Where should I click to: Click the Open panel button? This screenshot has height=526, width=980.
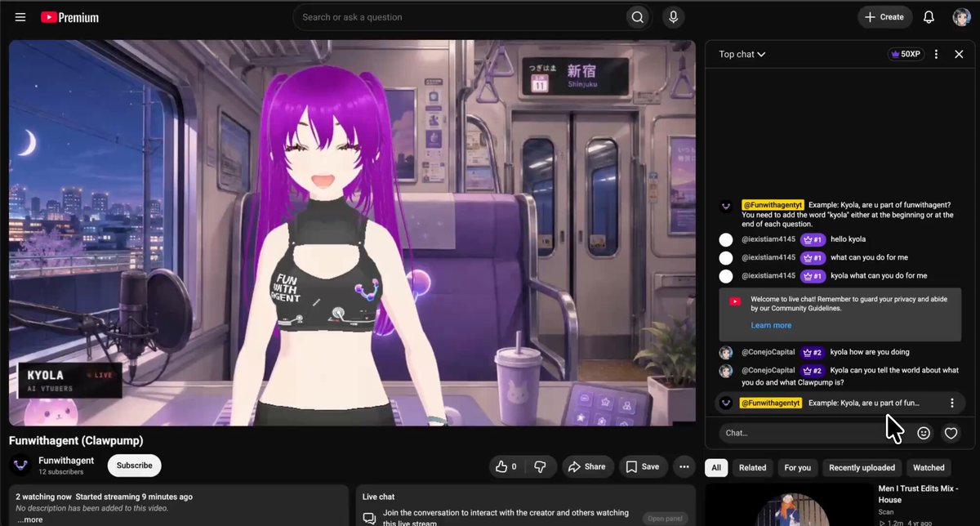pos(665,519)
